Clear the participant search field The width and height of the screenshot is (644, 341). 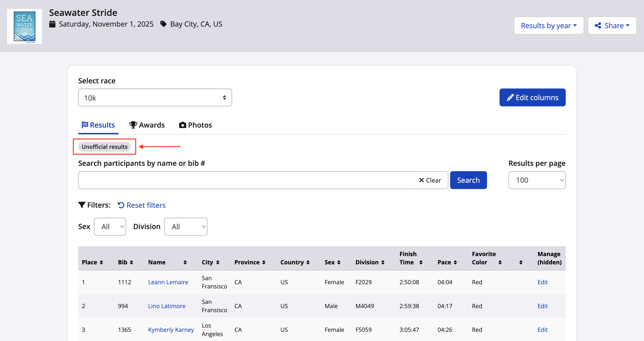click(x=430, y=180)
